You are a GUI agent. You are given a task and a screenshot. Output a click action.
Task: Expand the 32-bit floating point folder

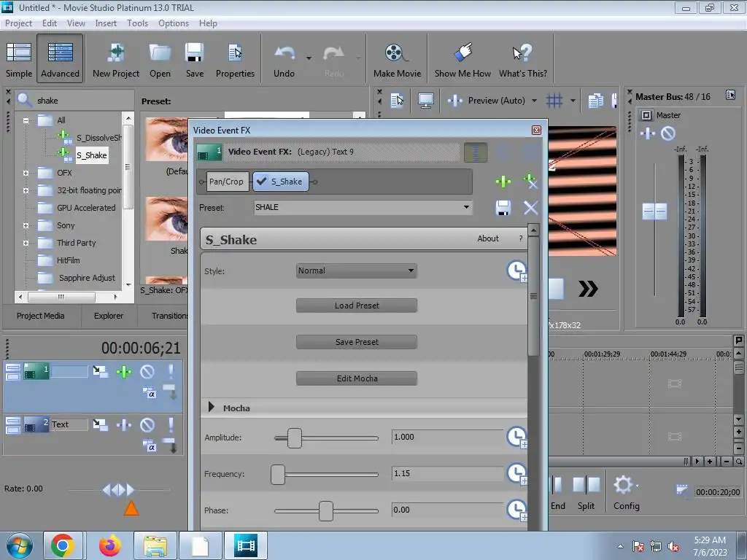pyautogui.click(x=26, y=190)
